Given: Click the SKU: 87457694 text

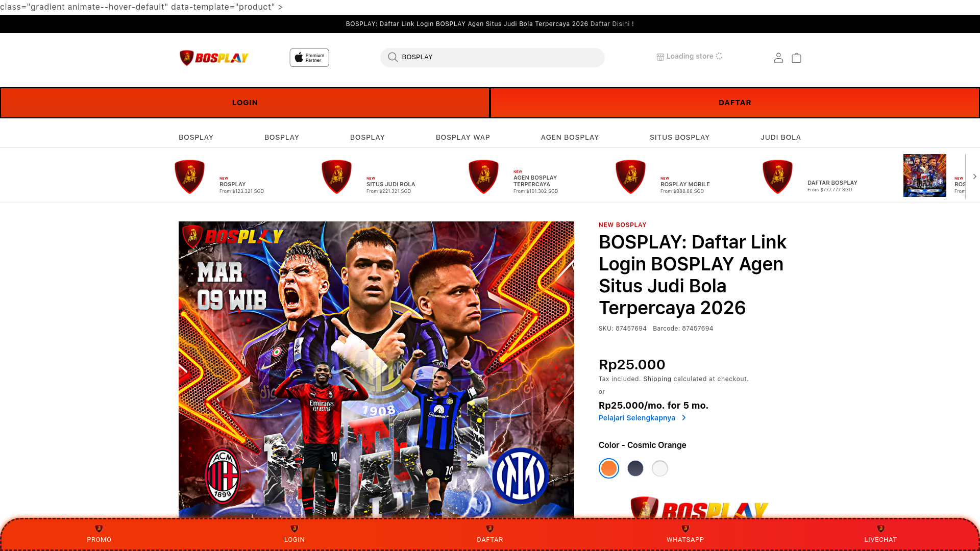Looking at the screenshot, I should [x=623, y=329].
